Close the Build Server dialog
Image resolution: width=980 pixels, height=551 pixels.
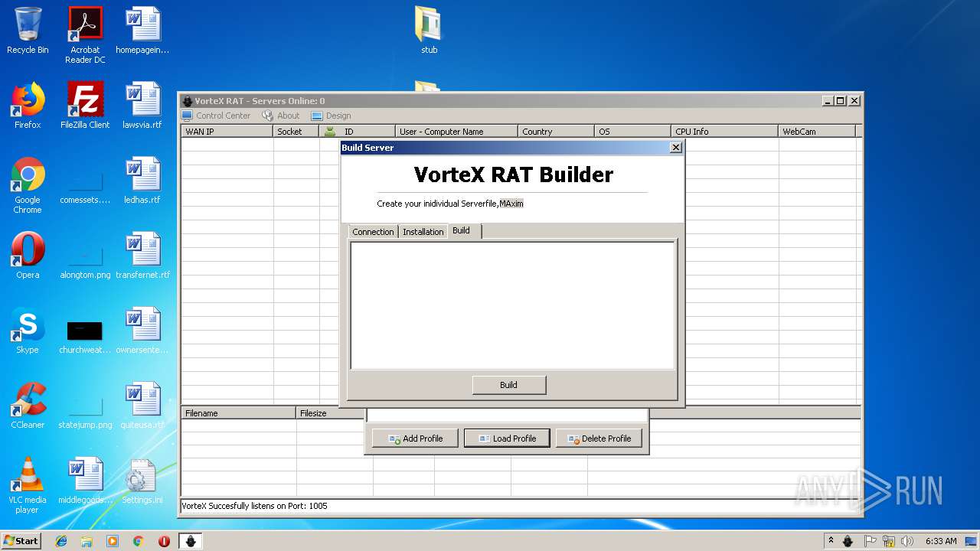(675, 148)
